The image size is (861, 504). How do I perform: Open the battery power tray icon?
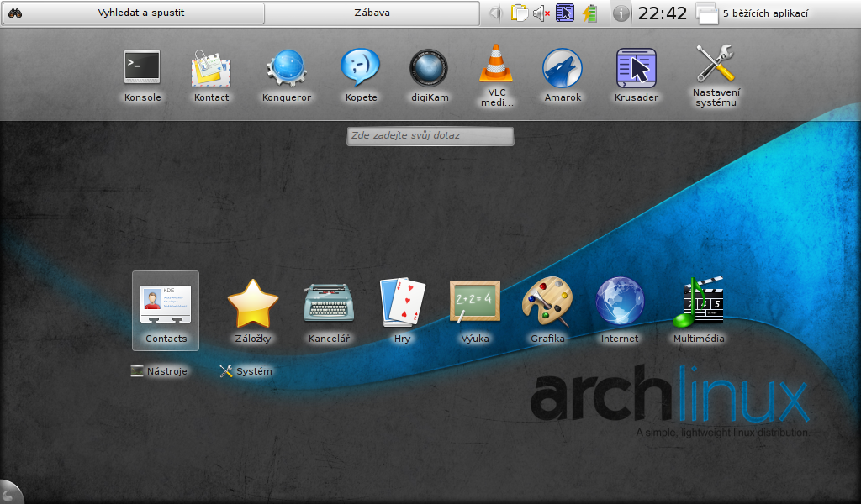[589, 13]
